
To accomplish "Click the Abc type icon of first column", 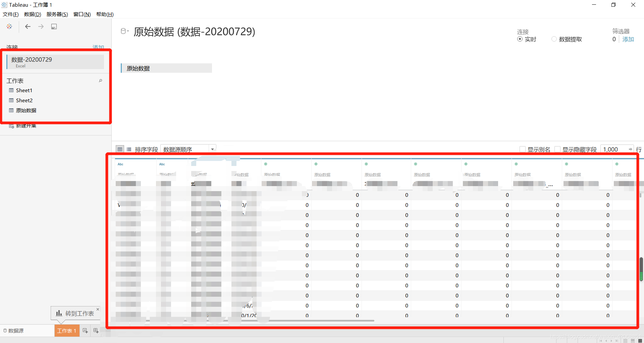I will click(120, 164).
